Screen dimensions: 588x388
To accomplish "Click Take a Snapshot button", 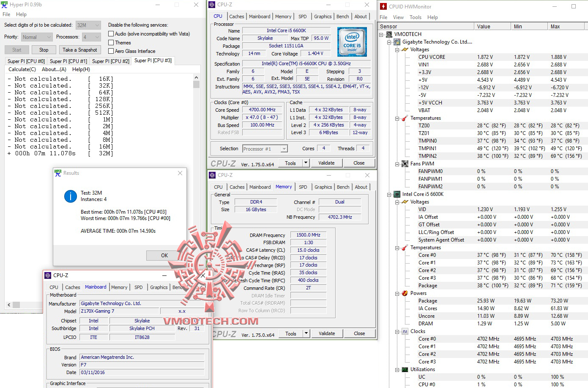I will coord(80,50).
